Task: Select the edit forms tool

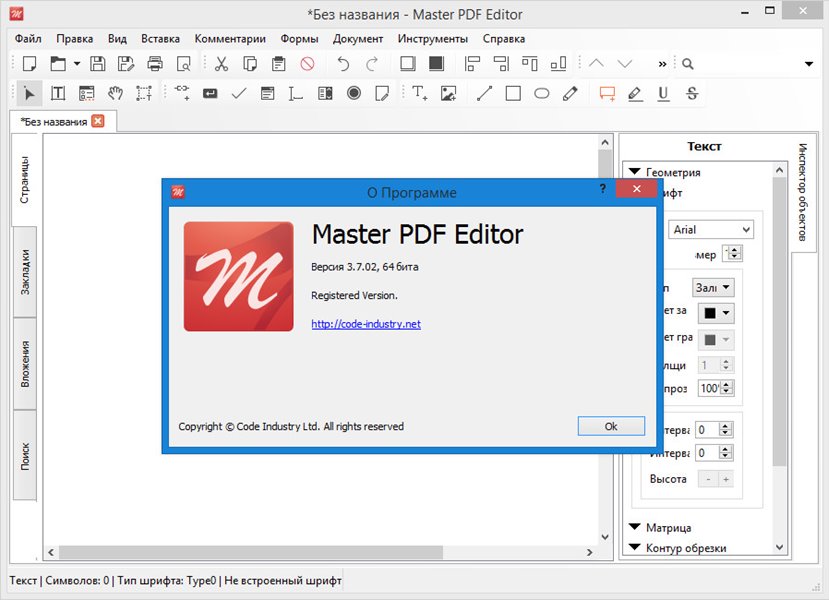Action: coord(87,94)
